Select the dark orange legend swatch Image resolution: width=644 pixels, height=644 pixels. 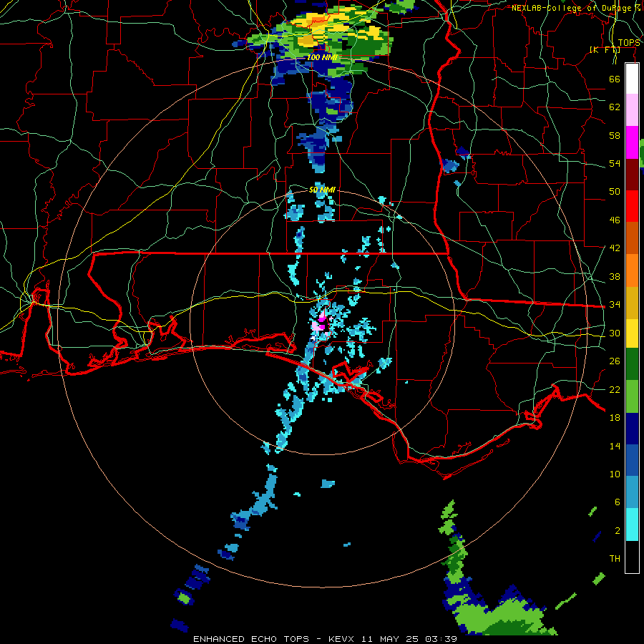(x=632, y=238)
